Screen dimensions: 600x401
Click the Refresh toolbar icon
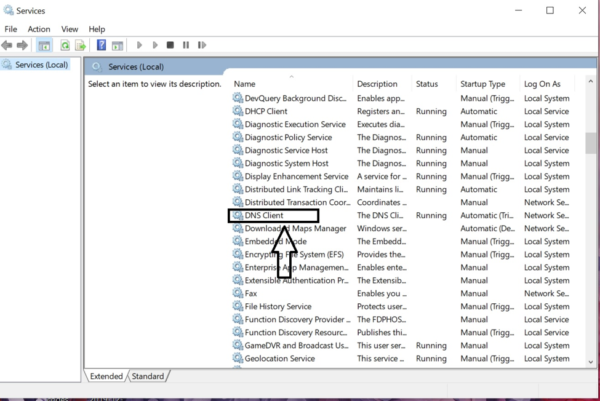(x=65, y=45)
